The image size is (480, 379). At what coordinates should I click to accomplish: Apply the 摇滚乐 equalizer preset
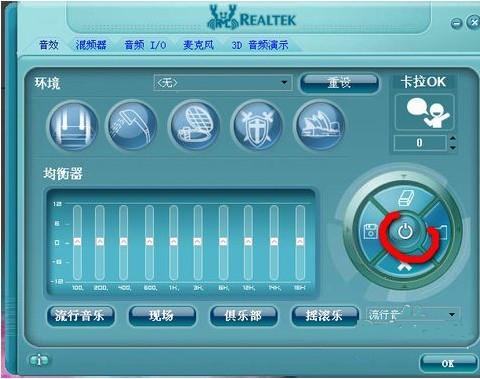(324, 315)
